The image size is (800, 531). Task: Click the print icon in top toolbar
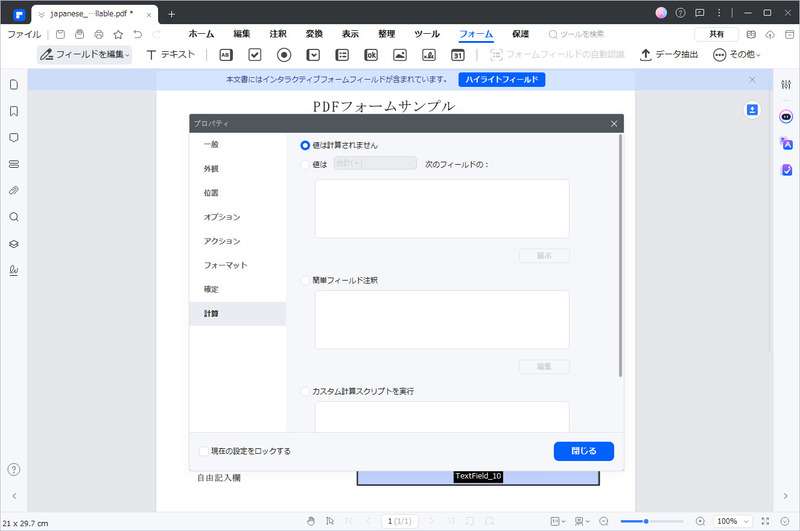tap(99, 34)
